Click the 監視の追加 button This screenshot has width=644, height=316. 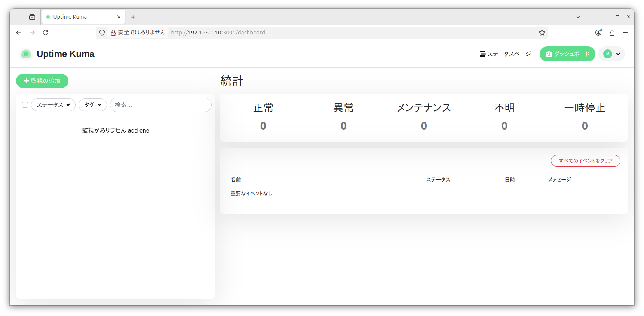(42, 81)
